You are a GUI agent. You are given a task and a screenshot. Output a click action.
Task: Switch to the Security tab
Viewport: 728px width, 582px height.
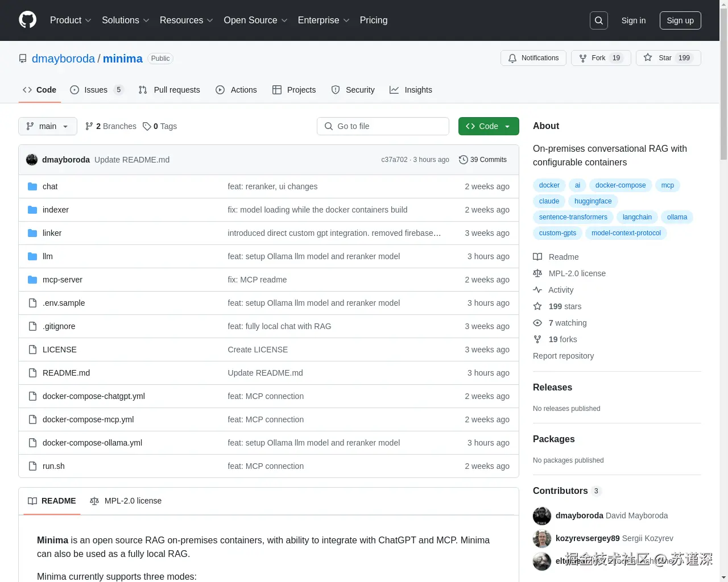pyautogui.click(x=353, y=90)
